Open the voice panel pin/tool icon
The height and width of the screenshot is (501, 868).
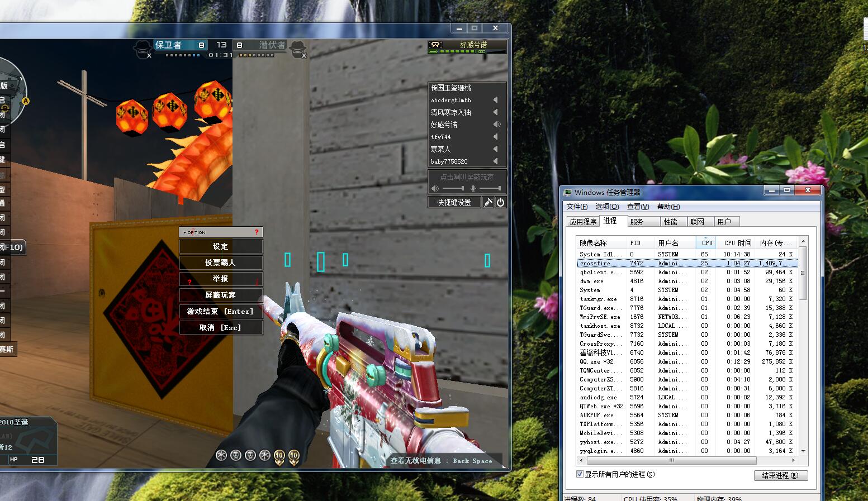pyautogui.click(x=488, y=202)
